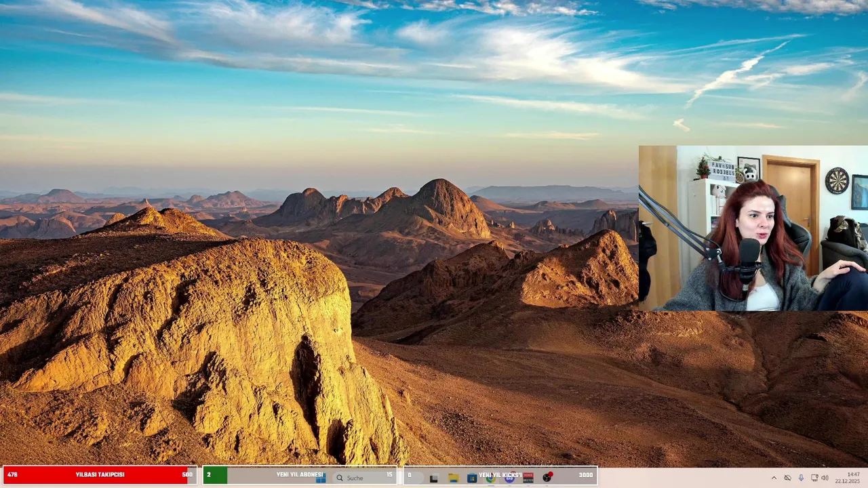
Task: Open Voicemeeter from the taskbar
Action: 528,478
